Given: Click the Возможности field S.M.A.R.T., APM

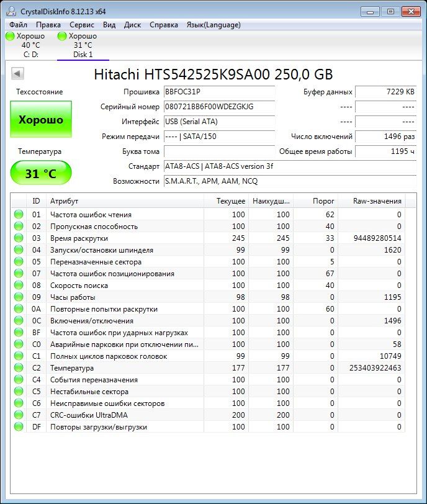Looking at the screenshot, I should [290, 181].
